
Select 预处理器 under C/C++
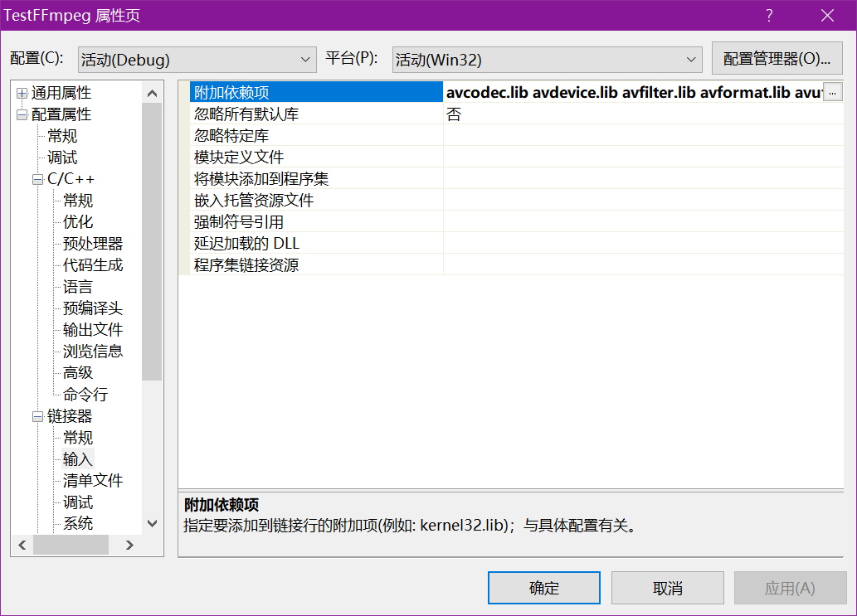coord(93,244)
